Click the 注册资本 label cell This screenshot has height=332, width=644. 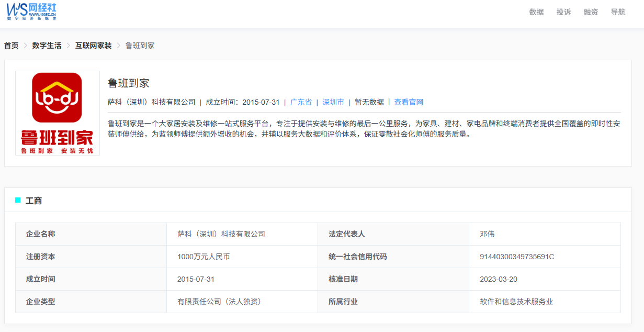click(91, 257)
